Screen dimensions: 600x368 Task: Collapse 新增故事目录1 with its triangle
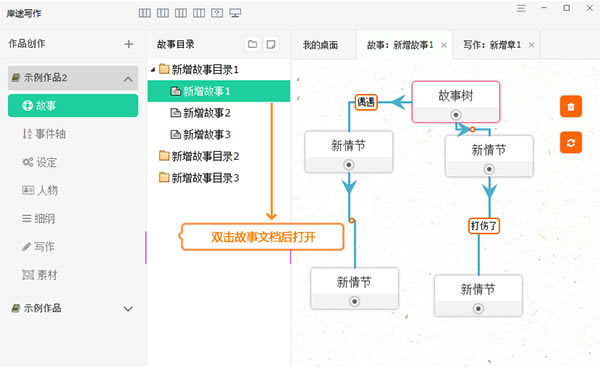153,70
